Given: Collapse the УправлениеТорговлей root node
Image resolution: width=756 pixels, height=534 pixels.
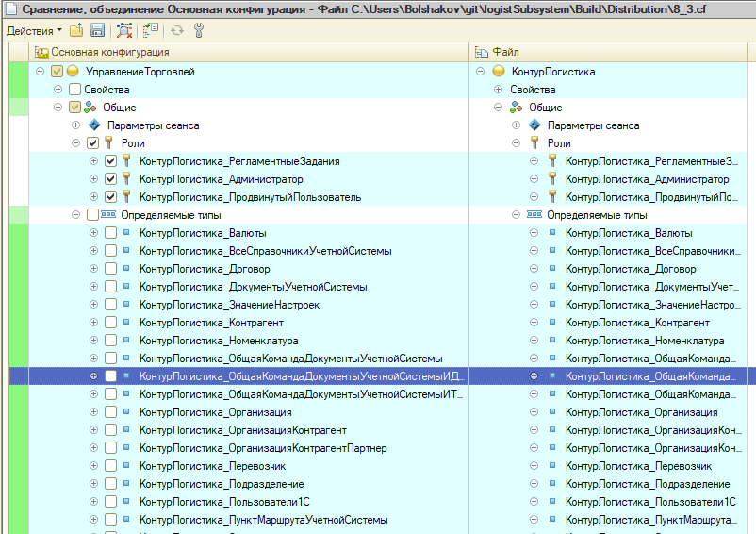Looking at the screenshot, I should pyautogui.click(x=40, y=72).
